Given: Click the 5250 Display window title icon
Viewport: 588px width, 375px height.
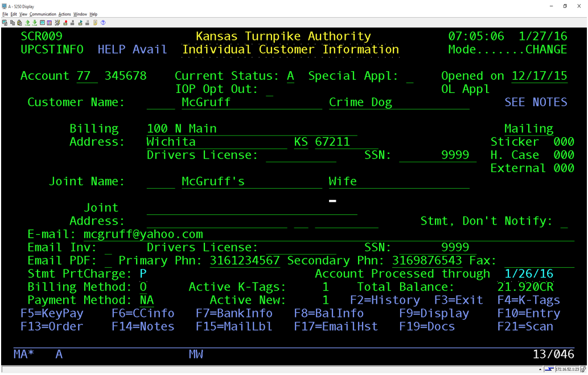Looking at the screenshot, I should point(5,6).
